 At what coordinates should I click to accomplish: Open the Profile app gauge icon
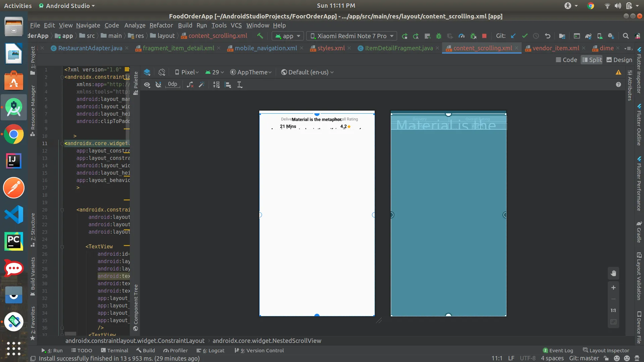(x=462, y=36)
